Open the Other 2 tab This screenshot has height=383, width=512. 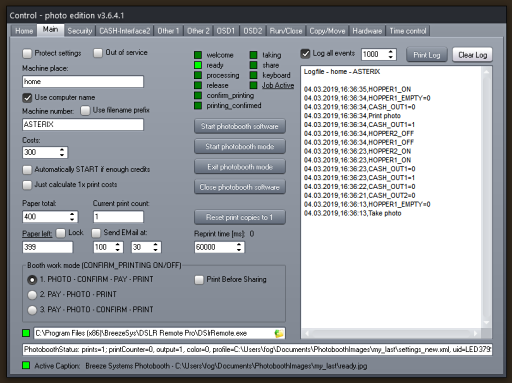pos(198,31)
